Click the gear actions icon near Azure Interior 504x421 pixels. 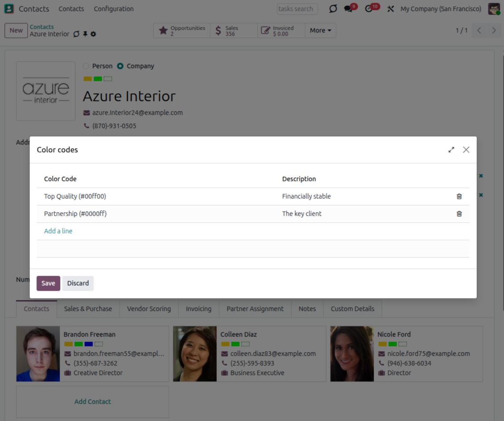point(93,34)
